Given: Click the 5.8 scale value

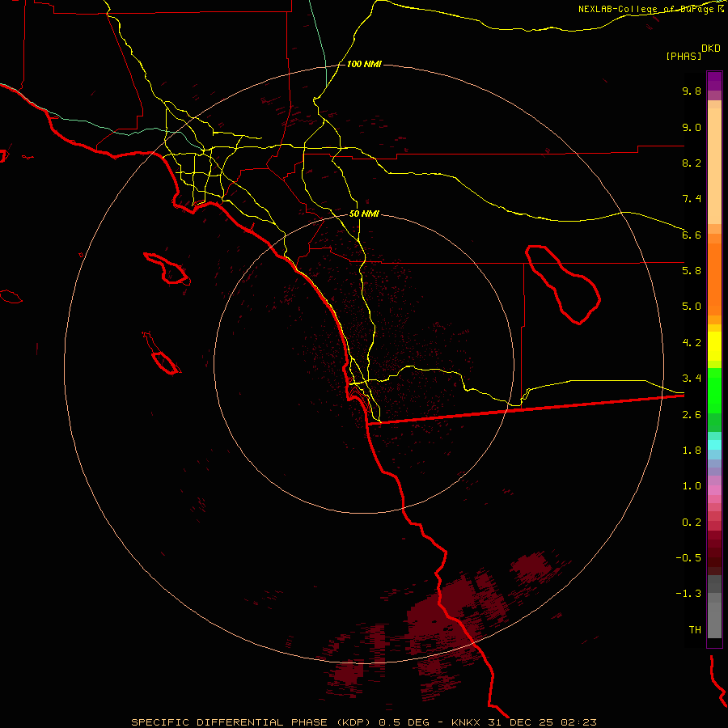Looking at the screenshot, I should tap(692, 271).
